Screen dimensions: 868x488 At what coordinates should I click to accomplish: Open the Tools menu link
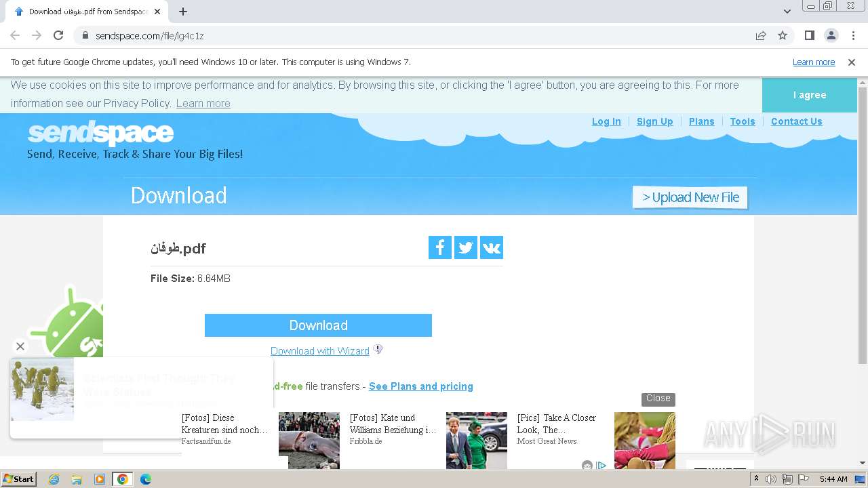743,121
